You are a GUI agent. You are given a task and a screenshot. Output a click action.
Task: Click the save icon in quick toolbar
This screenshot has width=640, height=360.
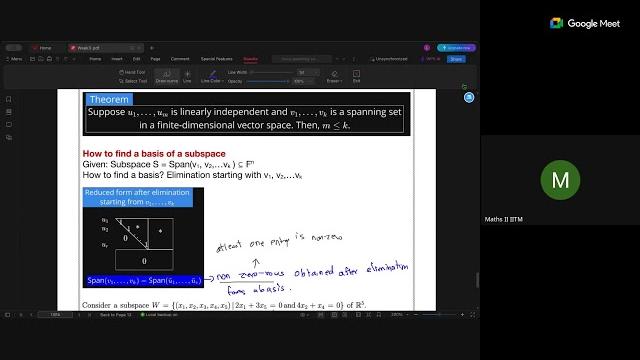(41, 59)
